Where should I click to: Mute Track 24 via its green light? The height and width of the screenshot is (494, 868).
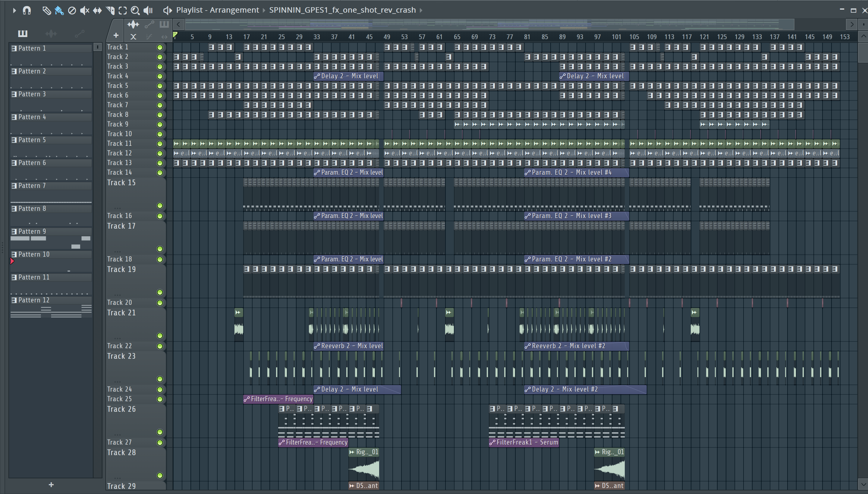click(159, 389)
